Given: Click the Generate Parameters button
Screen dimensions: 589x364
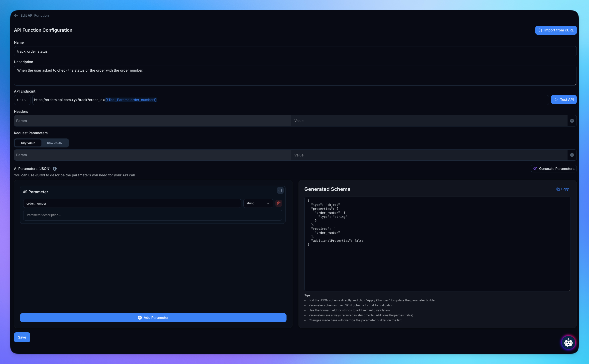Looking at the screenshot, I should click(554, 169).
